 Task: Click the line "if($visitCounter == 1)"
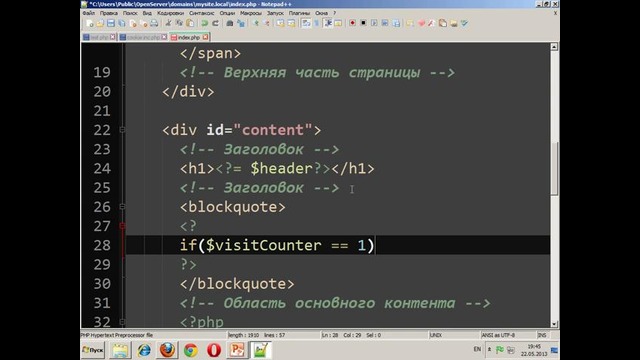pyautogui.click(x=277, y=245)
